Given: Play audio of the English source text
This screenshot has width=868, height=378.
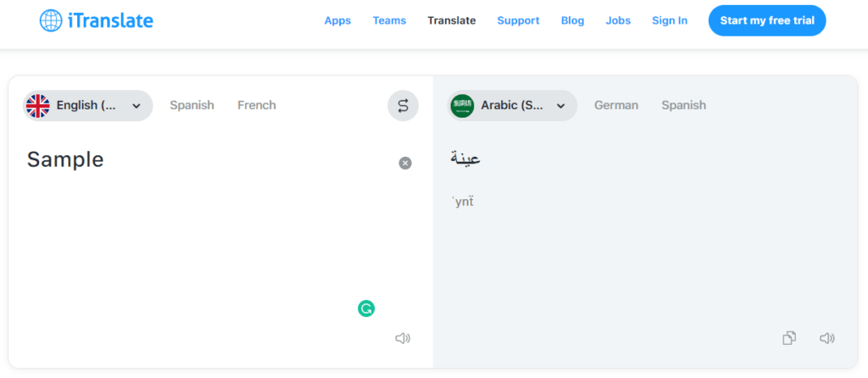Looking at the screenshot, I should [x=403, y=338].
